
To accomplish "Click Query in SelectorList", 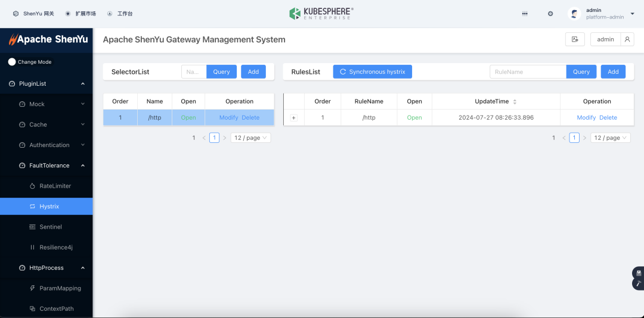I will (x=221, y=72).
